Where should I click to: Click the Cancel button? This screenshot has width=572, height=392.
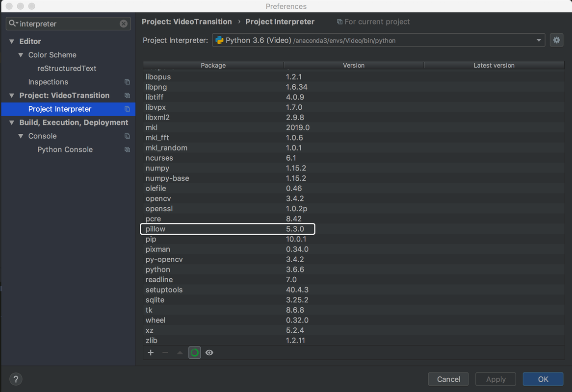(448, 379)
